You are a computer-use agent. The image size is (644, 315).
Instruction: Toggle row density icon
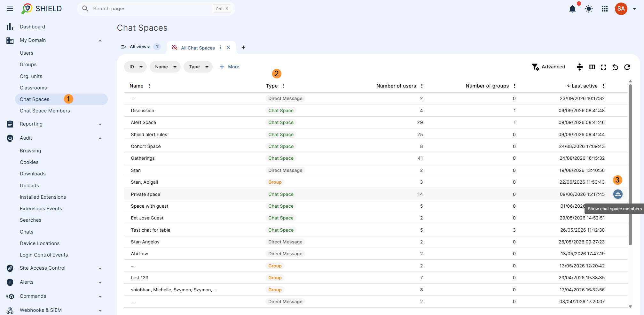tap(580, 67)
